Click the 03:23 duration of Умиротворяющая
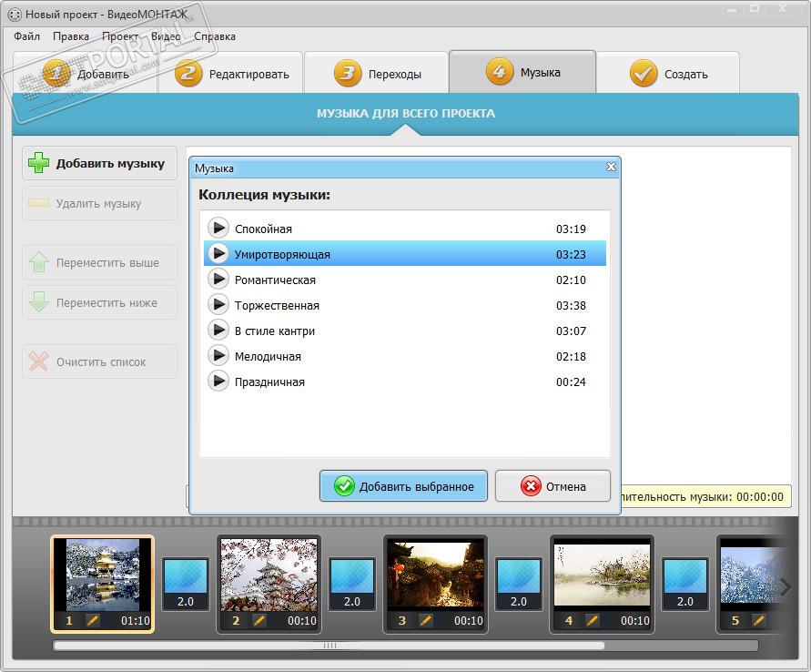 [571, 255]
